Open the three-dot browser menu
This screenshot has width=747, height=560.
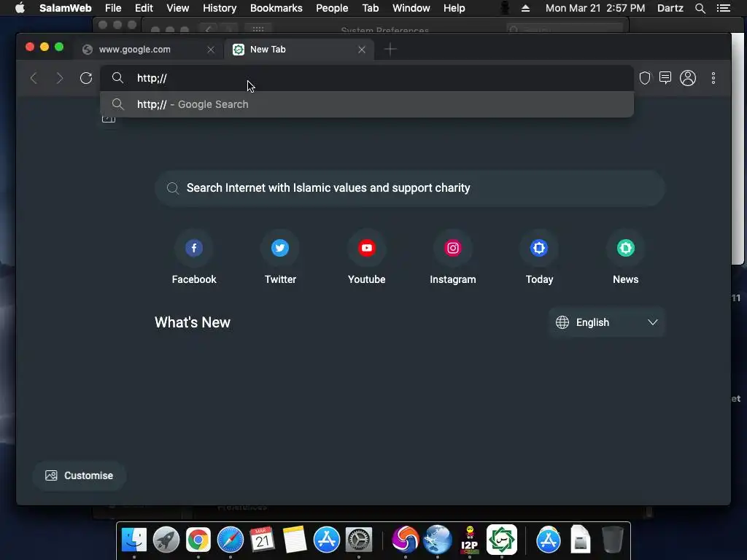[713, 78]
